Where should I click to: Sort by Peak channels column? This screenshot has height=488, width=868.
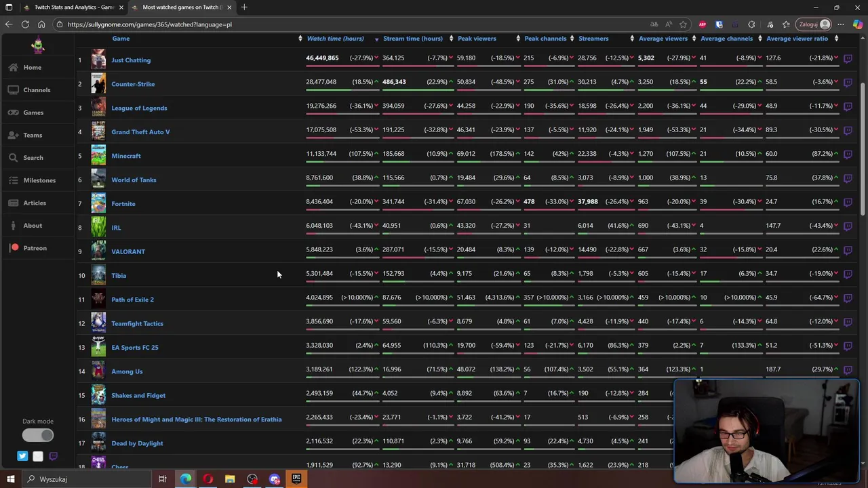pyautogui.click(x=545, y=39)
